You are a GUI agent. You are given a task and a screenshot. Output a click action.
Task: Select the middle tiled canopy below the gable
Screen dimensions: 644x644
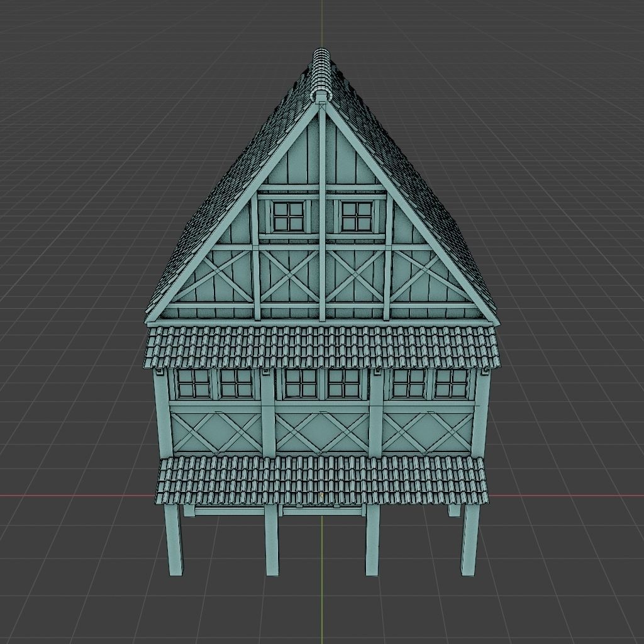tap(321, 347)
